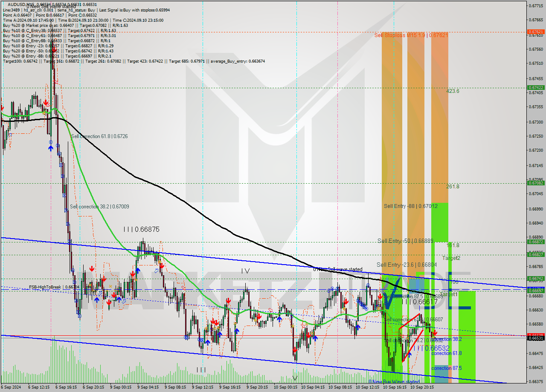Click the '0 New Buy Wave started' label
The width and height of the screenshot is (546, 392).
[394, 382]
